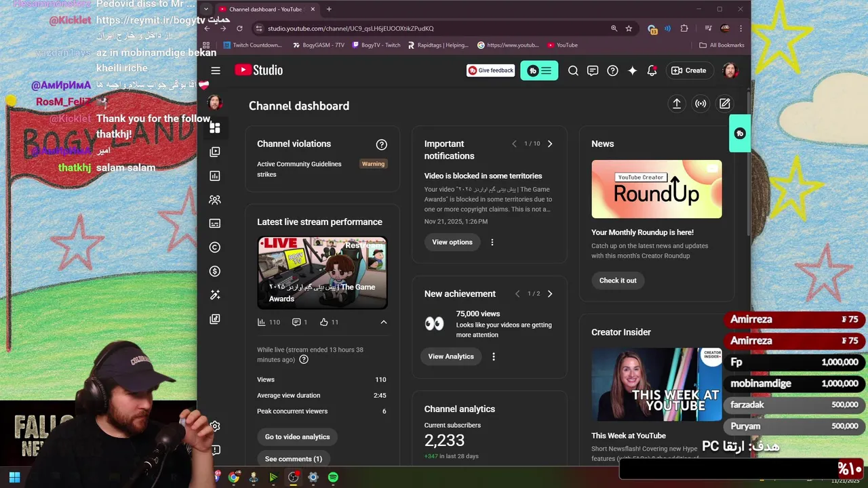Bookmark this page with the star icon
The height and width of the screenshot is (488, 868).
(x=629, y=28)
